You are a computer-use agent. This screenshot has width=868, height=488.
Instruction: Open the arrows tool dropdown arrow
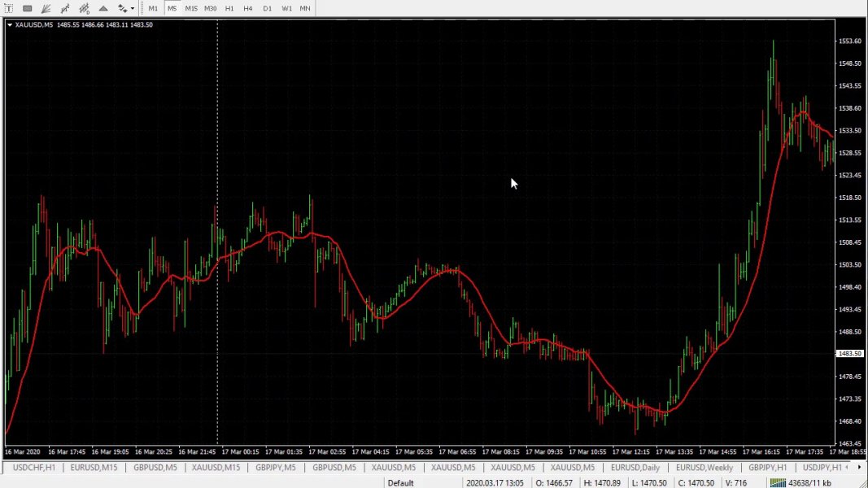133,9
